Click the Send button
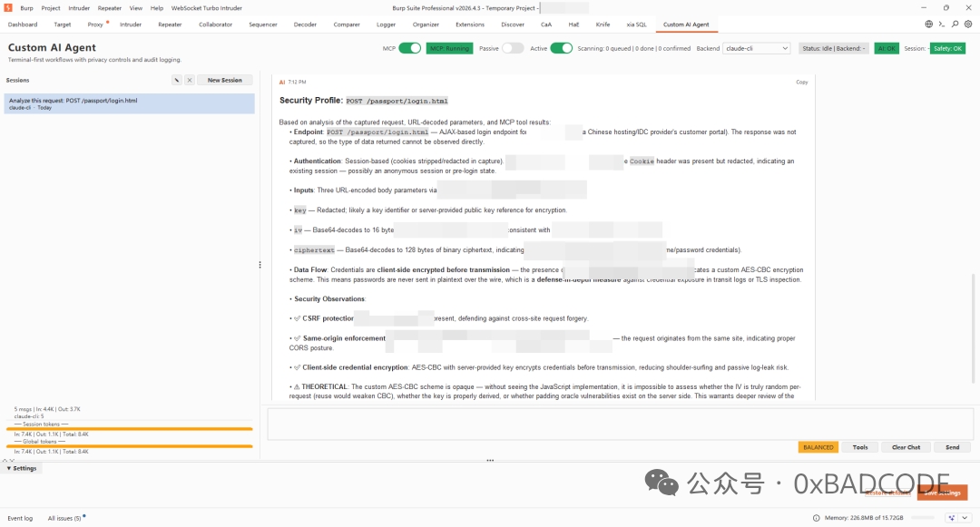This screenshot has height=527, width=980. [953, 447]
